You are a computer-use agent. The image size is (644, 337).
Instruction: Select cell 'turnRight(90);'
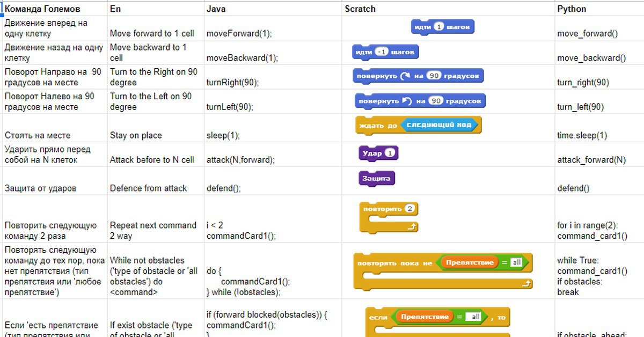(273, 77)
